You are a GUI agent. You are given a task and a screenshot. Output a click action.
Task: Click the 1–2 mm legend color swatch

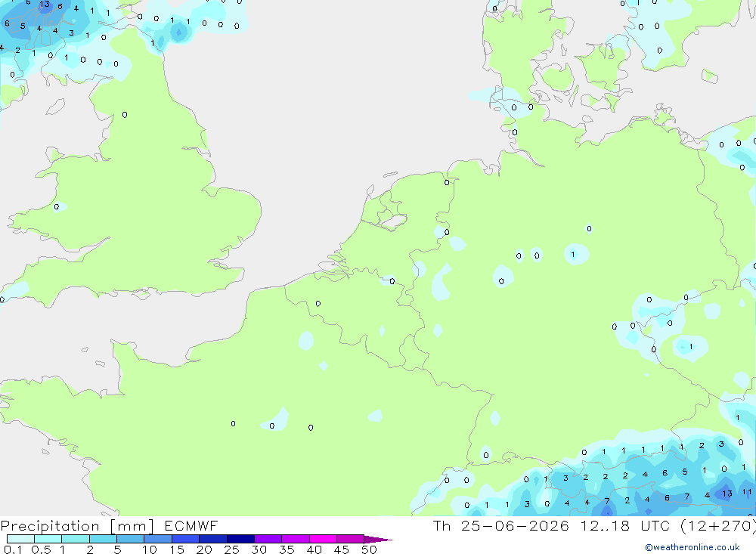tap(75, 539)
